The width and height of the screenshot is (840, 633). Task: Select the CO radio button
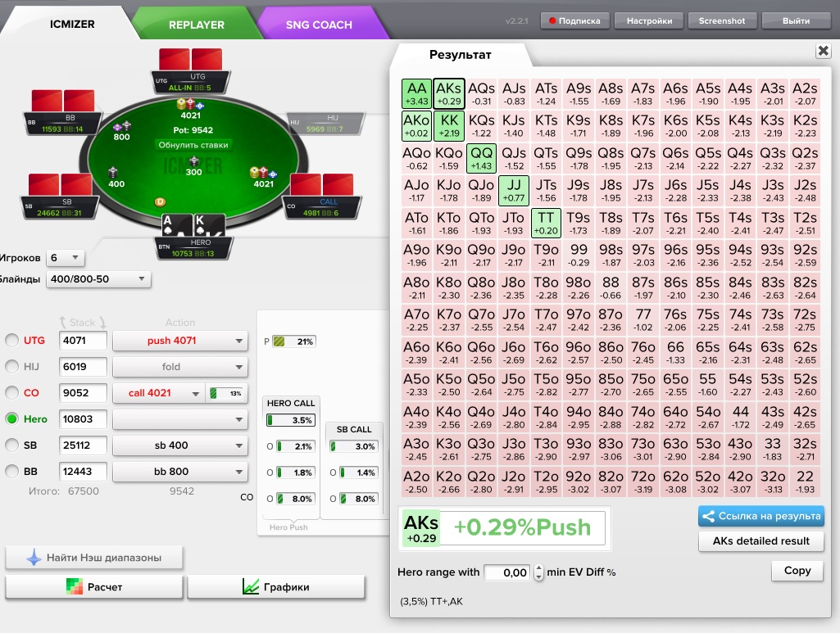11,393
